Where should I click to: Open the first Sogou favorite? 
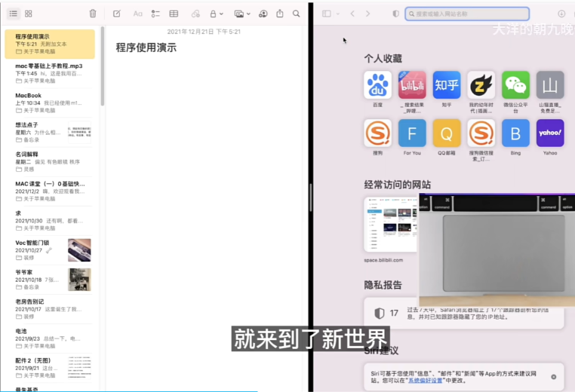tap(377, 133)
